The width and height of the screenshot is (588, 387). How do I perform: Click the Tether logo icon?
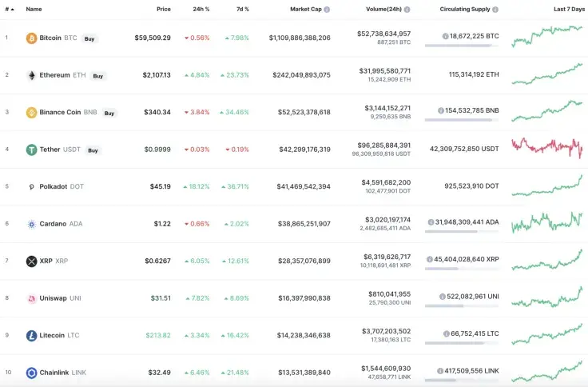(x=32, y=150)
